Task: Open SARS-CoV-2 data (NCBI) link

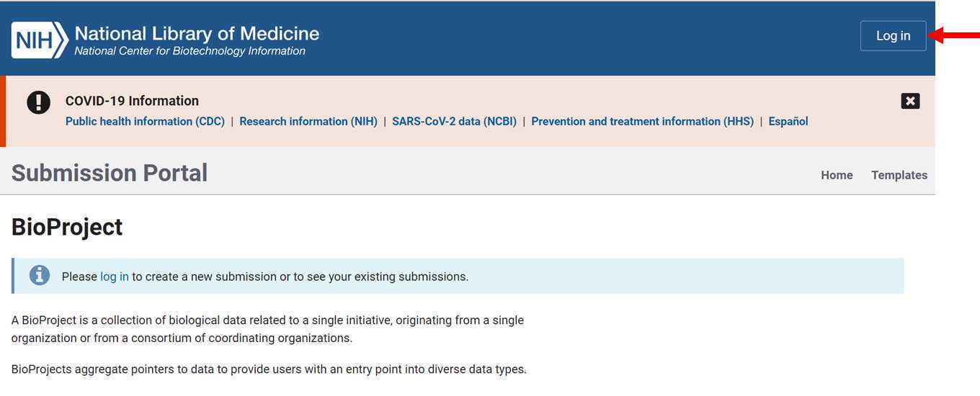Action: [x=454, y=122]
